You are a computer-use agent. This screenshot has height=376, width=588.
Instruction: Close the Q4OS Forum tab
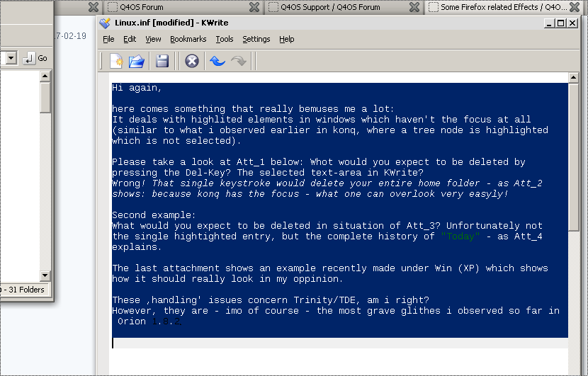[x=254, y=7]
